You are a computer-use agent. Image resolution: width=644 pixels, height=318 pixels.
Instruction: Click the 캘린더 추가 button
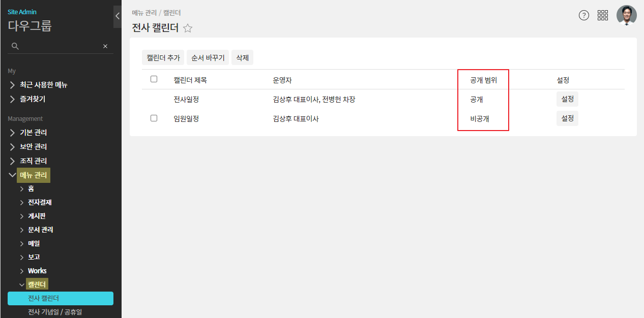[163, 58]
